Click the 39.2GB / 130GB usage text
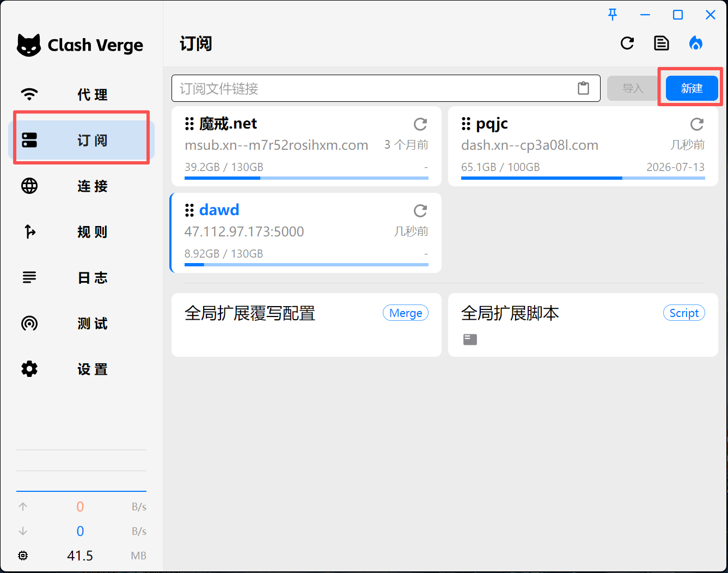 pyautogui.click(x=224, y=167)
